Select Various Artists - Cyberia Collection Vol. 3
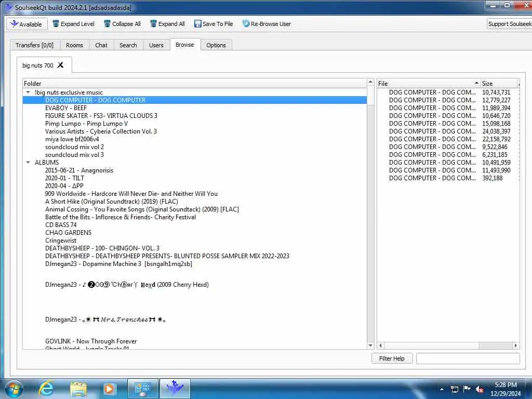Screen dimensions: 532x399 [101, 131]
